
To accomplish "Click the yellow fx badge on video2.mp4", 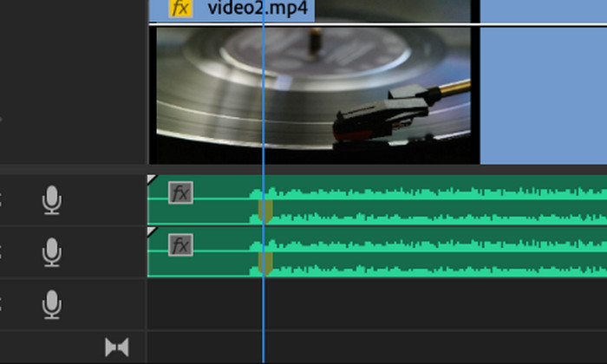I will coord(179,10).
